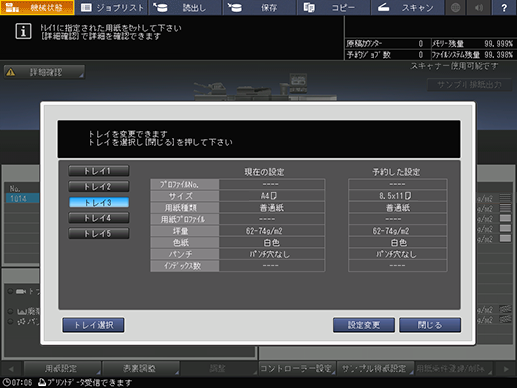The height and width of the screenshot is (388, 517).
Task: Switch to the コピー copy tab
Action: [x=334, y=7]
